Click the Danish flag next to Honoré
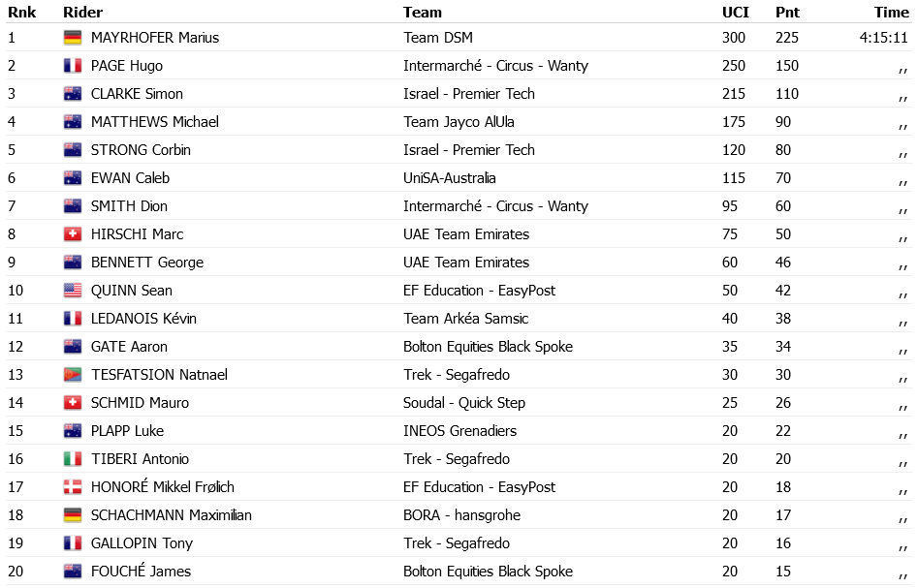 [x=72, y=487]
